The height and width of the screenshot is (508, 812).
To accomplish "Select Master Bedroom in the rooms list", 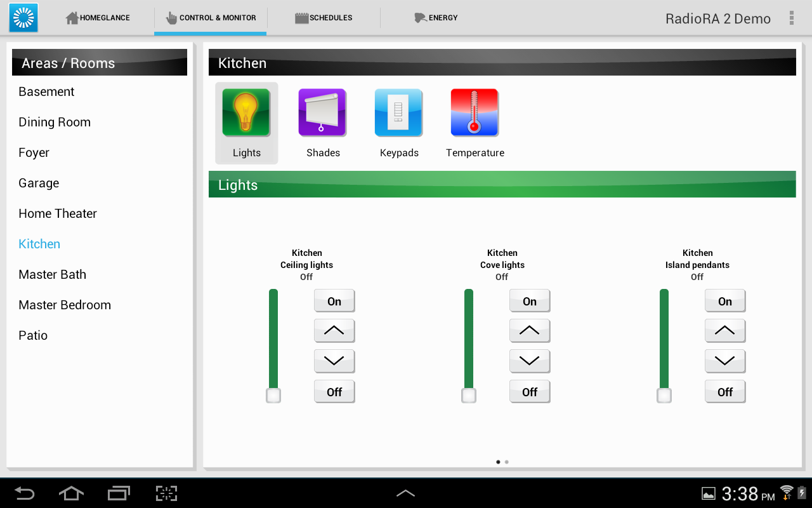I will click(x=65, y=305).
